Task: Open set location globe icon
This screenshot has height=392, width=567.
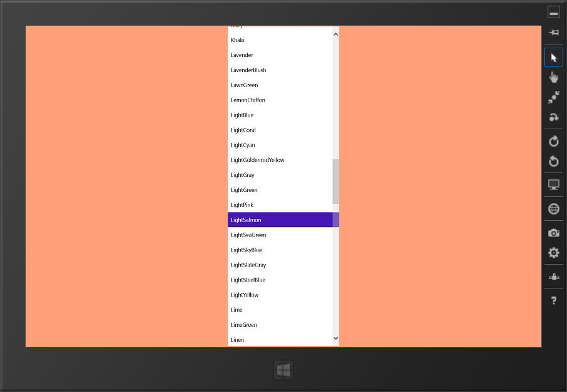Action: [554, 209]
